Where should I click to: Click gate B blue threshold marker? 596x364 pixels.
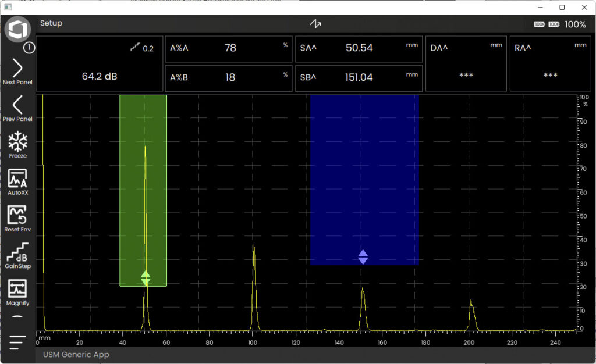[x=363, y=257]
